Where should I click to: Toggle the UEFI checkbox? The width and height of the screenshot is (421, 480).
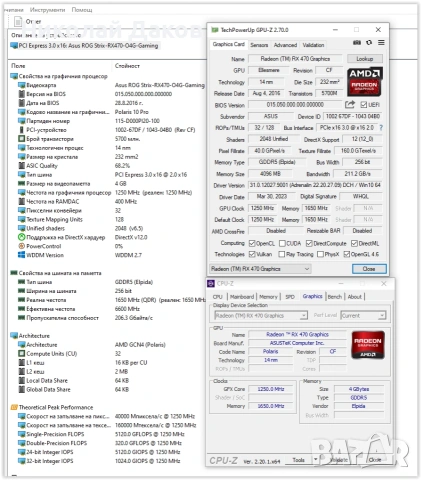(x=364, y=105)
